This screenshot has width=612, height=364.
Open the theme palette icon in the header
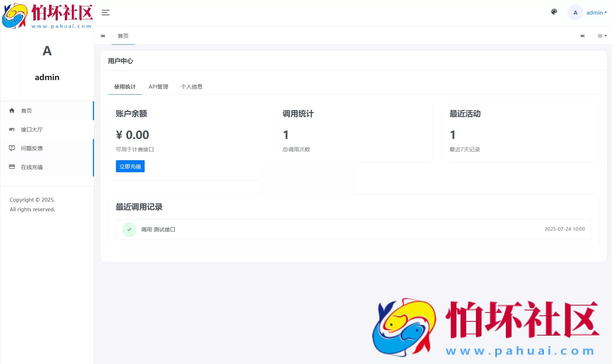click(x=553, y=12)
